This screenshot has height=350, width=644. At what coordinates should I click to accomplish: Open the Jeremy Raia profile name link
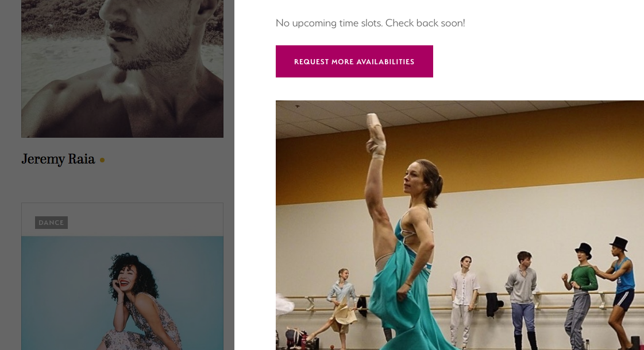tap(58, 159)
